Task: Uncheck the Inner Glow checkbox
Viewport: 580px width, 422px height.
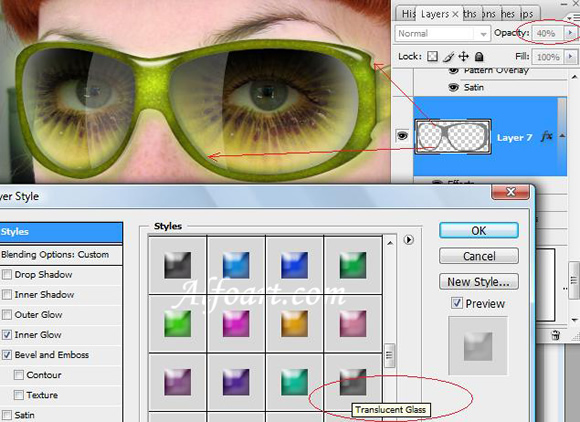Action: 7,335
